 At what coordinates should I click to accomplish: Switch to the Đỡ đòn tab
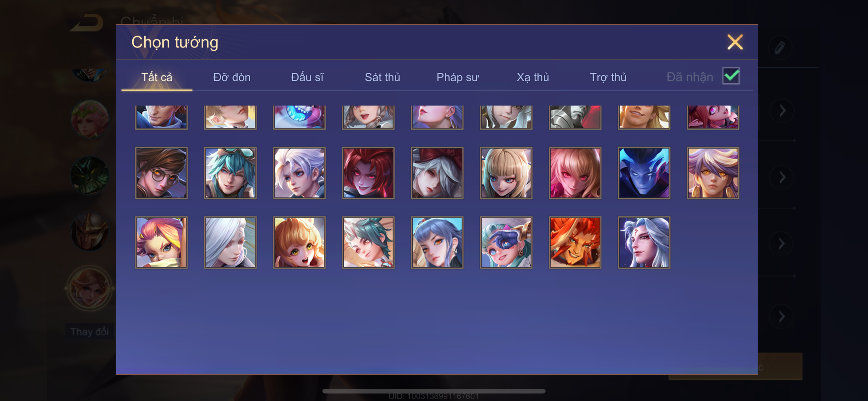point(232,77)
